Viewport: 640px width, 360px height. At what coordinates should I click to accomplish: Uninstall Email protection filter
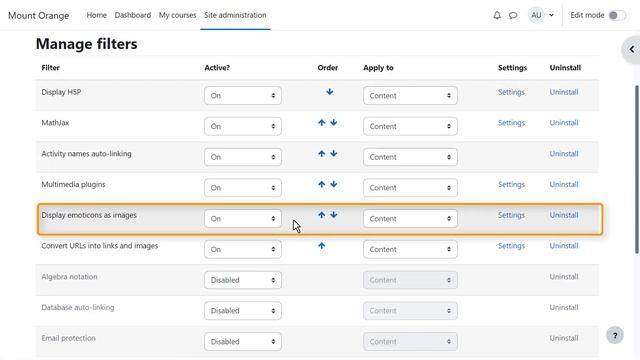pos(564,338)
